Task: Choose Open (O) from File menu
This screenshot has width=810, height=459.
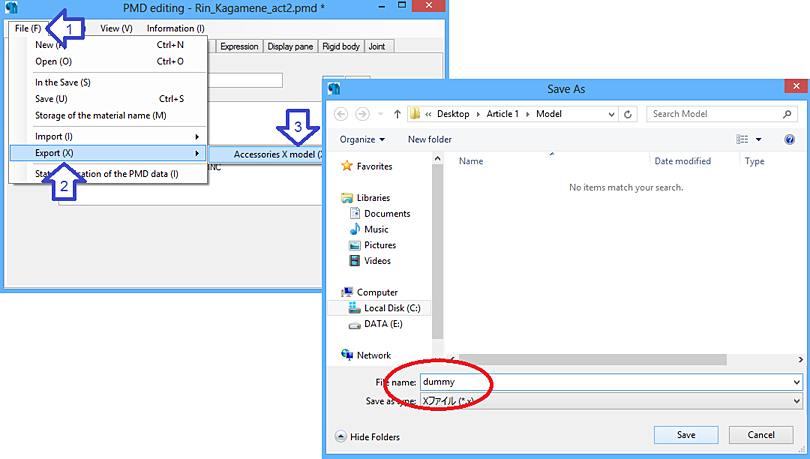Action: [x=108, y=61]
